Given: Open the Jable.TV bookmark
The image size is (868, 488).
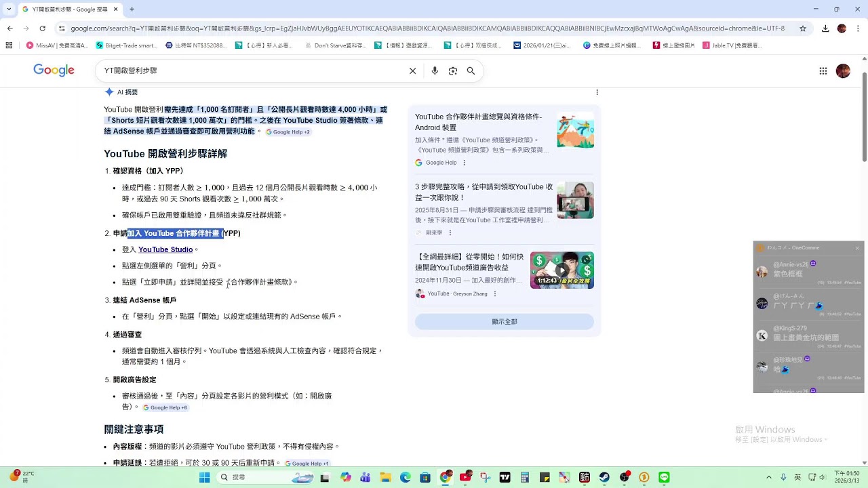Looking at the screenshot, I should tap(732, 45).
